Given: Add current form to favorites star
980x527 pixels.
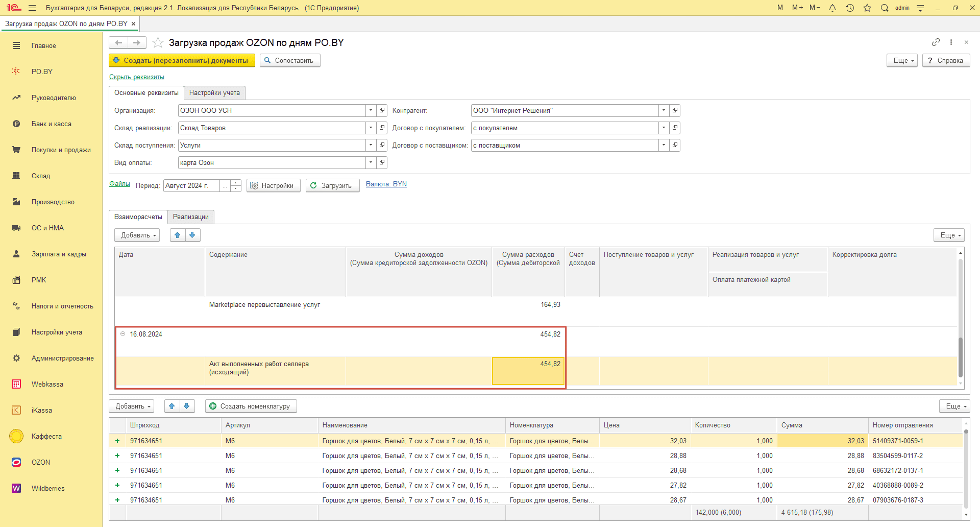Looking at the screenshot, I should (158, 43).
